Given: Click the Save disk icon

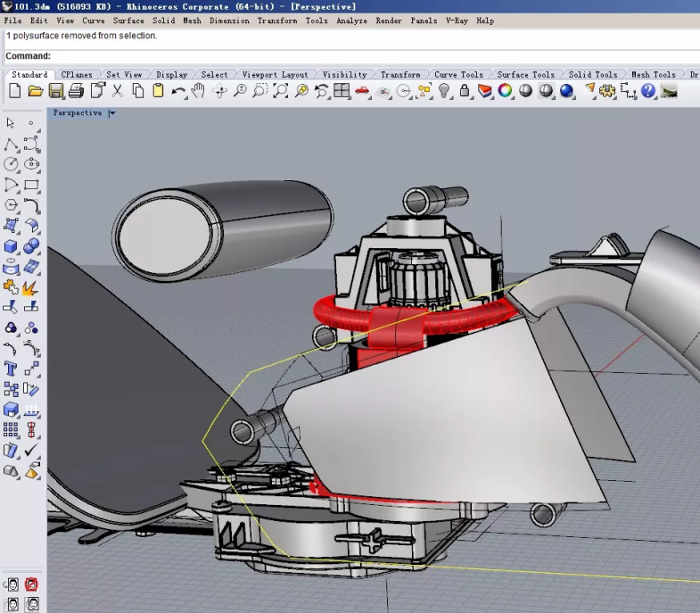Looking at the screenshot, I should click(56, 91).
